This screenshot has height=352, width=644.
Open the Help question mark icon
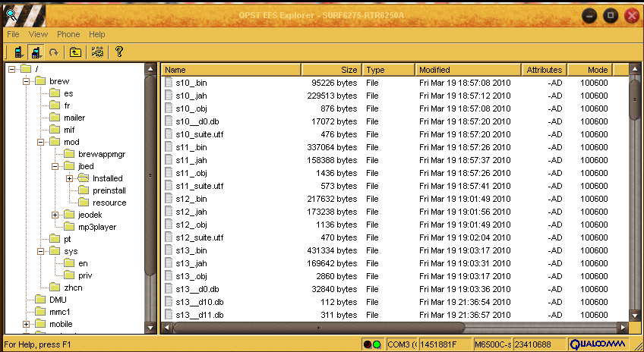tap(119, 52)
